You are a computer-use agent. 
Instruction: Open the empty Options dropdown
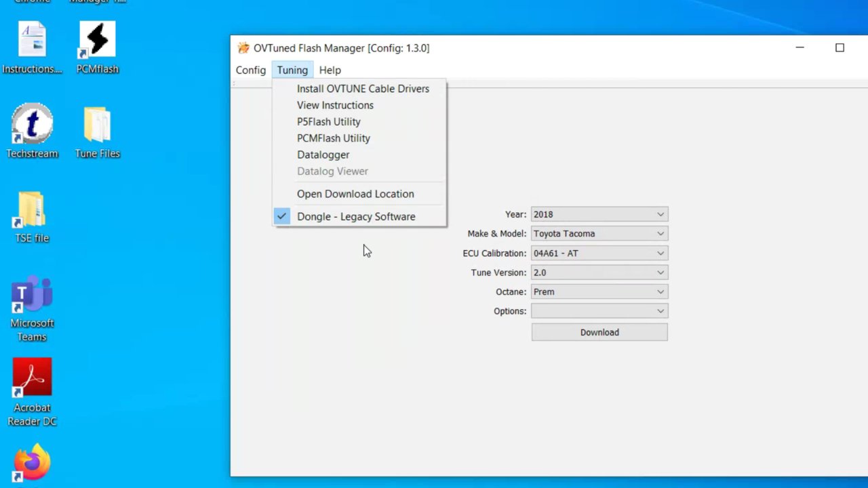pyautogui.click(x=599, y=311)
